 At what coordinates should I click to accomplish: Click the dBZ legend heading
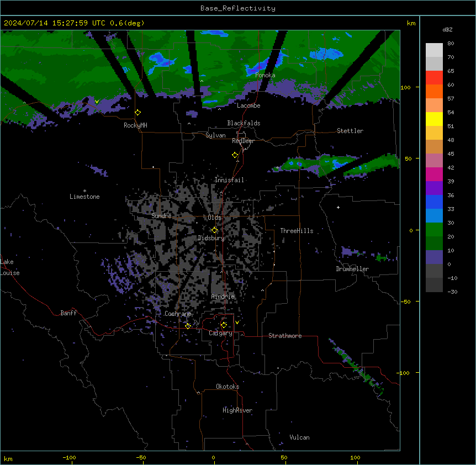pyautogui.click(x=447, y=30)
